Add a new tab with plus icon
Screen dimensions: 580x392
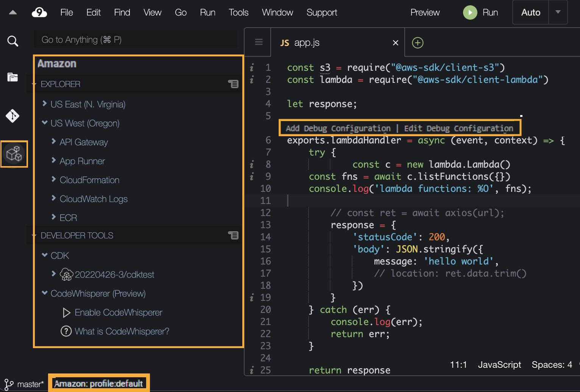418,43
